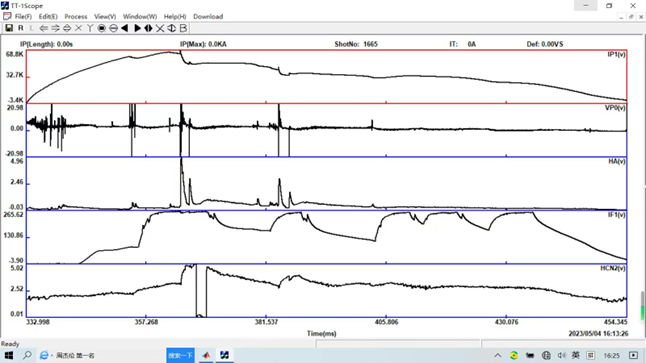Select the Y cursor toolbar icon
Viewport: 646px width, 363px height.
(x=90, y=28)
